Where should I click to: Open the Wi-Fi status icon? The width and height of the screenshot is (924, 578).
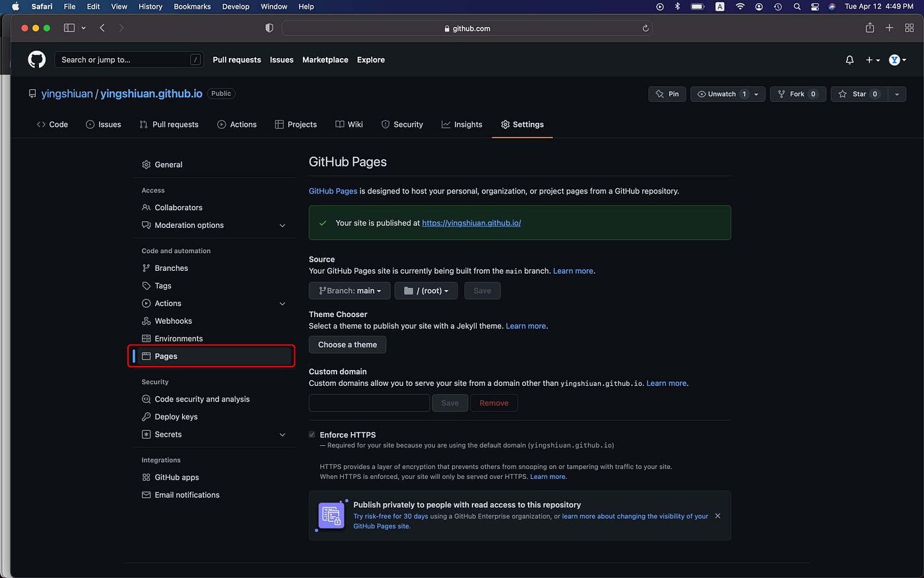pyautogui.click(x=741, y=7)
